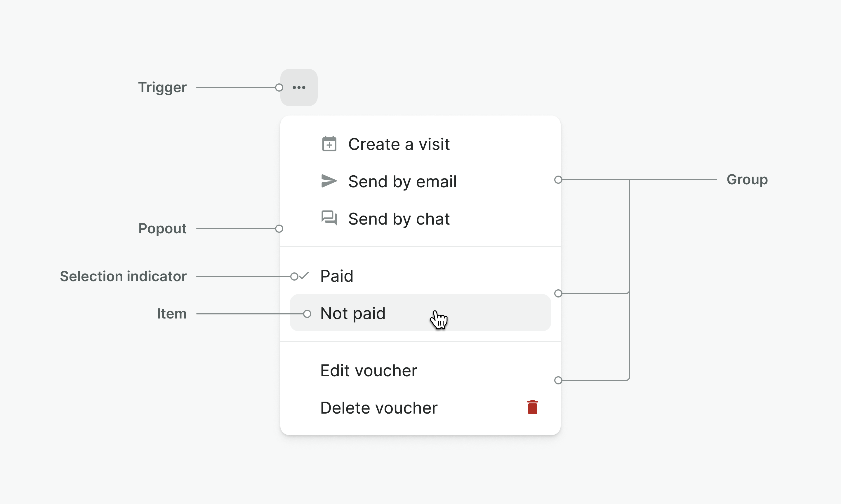Image resolution: width=841 pixels, height=504 pixels.
Task: Click the connector dot near the Trigger label
Action: pos(279,87)
